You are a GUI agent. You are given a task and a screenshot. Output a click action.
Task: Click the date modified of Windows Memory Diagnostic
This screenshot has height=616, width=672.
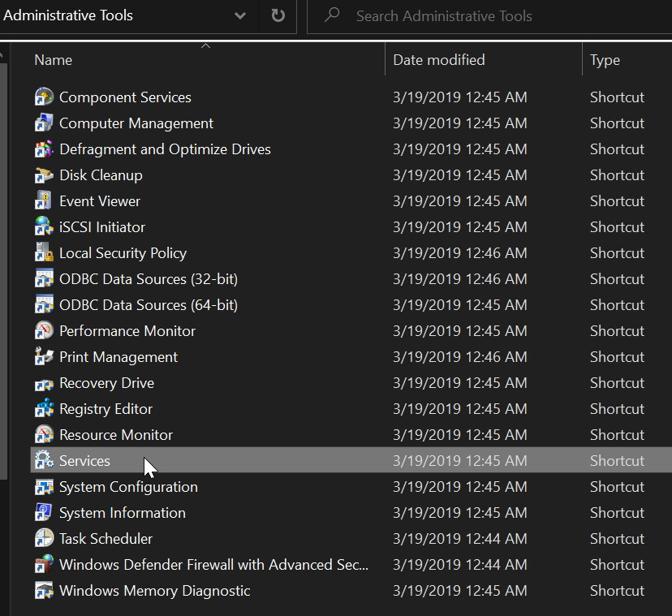pos(460,590)
